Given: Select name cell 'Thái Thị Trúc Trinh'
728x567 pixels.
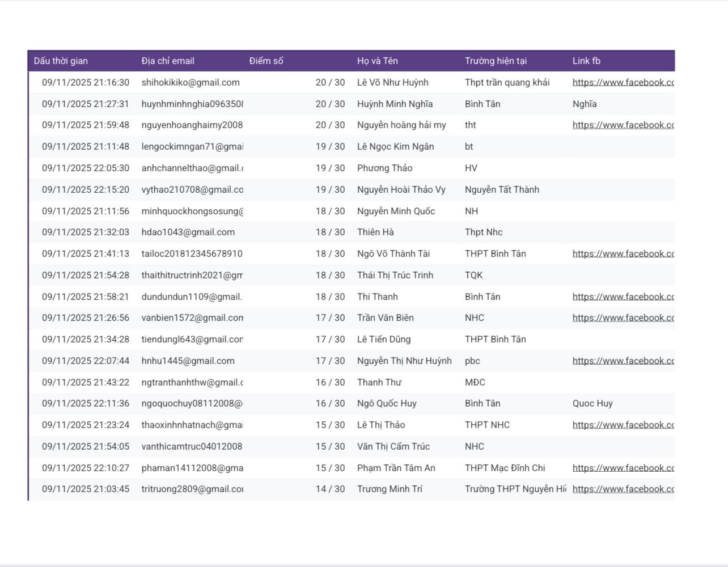Looking at the screenshot, I should click(x=395, y=275).
